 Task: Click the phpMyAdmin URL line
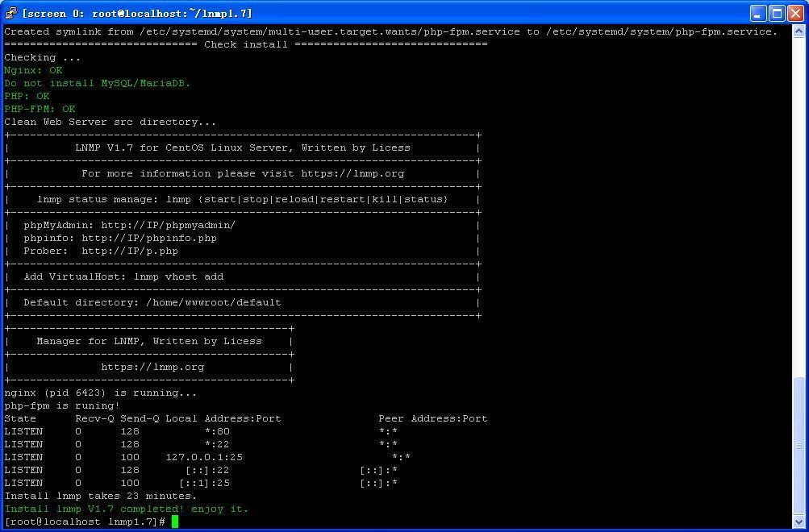(x=130, y=225)
